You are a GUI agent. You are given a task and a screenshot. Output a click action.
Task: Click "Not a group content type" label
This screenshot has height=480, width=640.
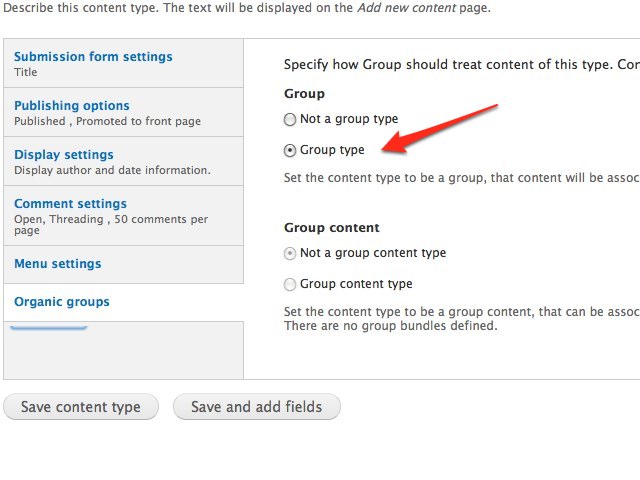pos(373,253)
